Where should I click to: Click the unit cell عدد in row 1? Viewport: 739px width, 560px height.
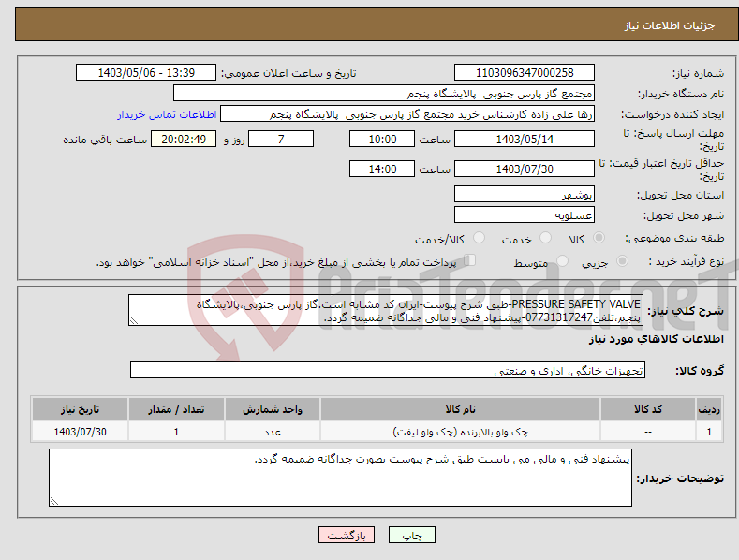273,432
